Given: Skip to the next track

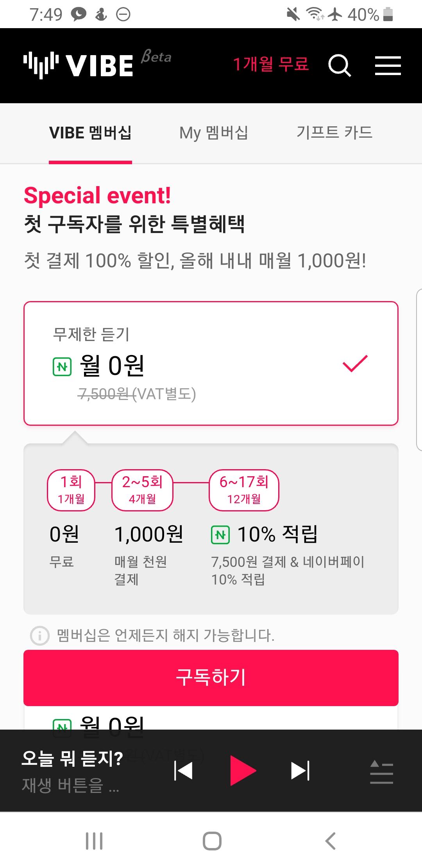Looking at the screenshot, I should point(300,771).
